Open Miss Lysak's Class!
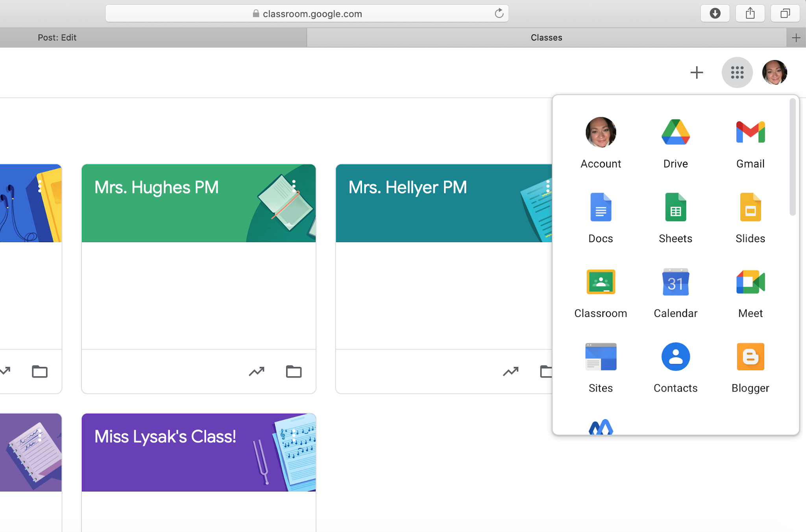The image size is (806, 532). click(x=165, y=436)
